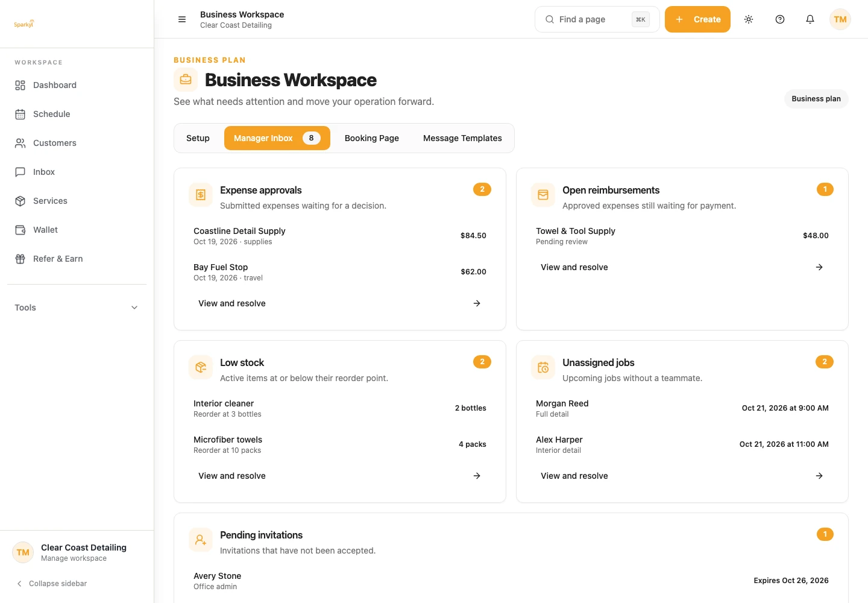Expand the Tools section
This screenshot has width=868, height=603.
click(x=77, y=308)
